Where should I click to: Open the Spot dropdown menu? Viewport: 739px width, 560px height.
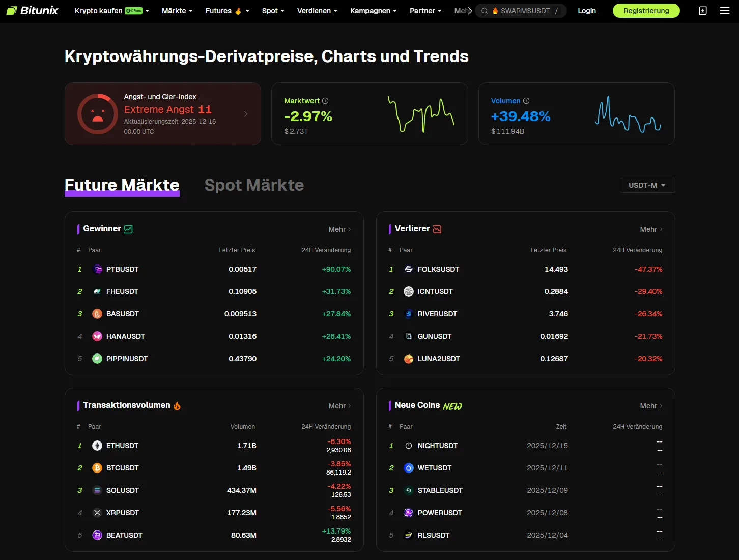[x=273, y=11]
